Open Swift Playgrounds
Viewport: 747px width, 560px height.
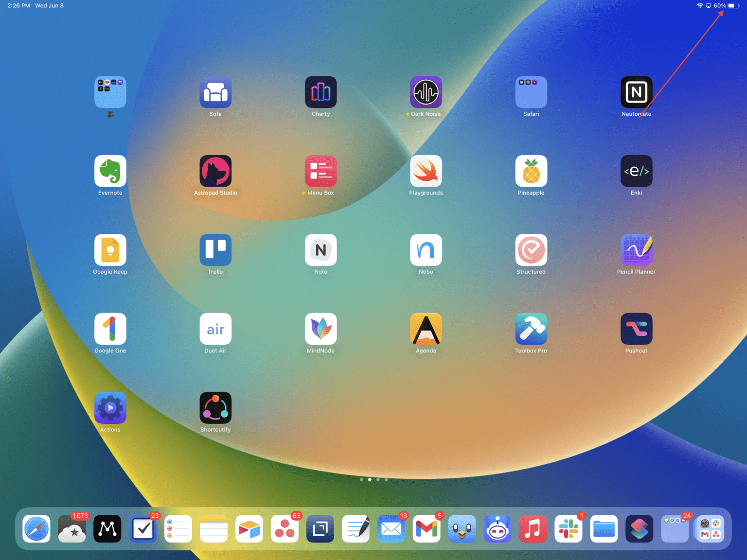pos(426,171)
